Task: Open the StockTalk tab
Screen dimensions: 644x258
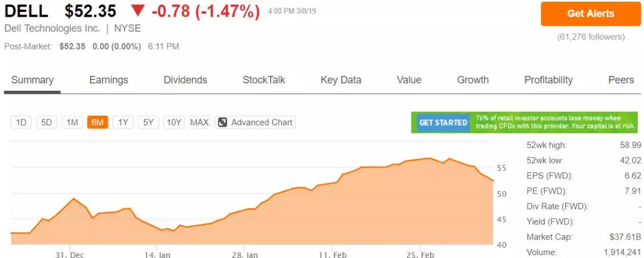Action: pyautogui.click(x=264, y=80)
